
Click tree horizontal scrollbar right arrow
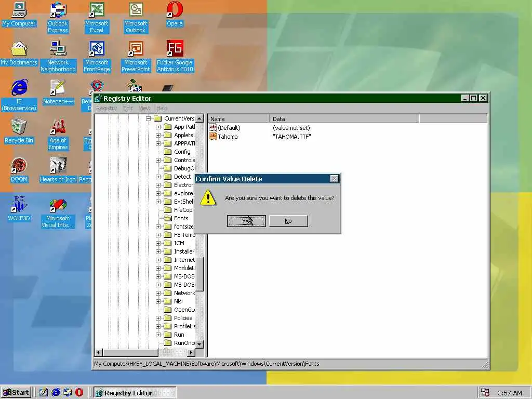(x=191, y=353)
